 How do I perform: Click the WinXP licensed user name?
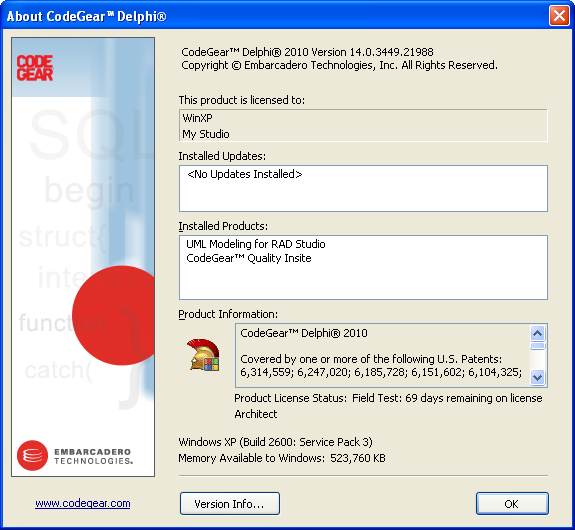[197, 118]
